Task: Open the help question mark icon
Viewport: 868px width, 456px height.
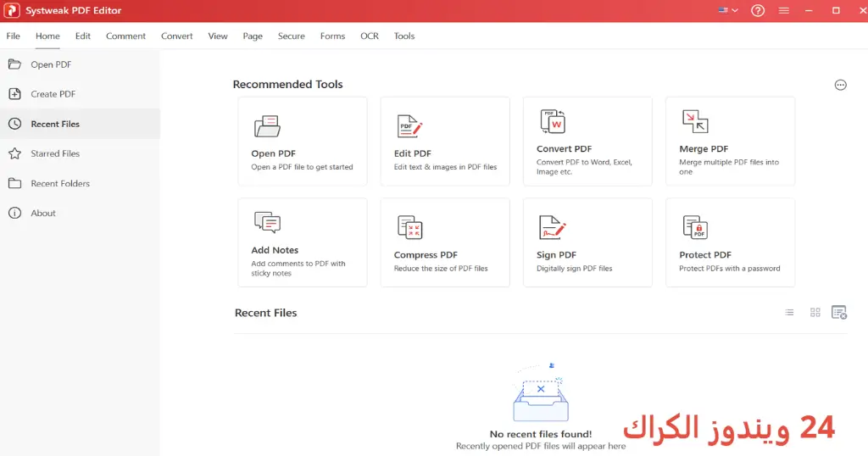Action: [758, 10]
